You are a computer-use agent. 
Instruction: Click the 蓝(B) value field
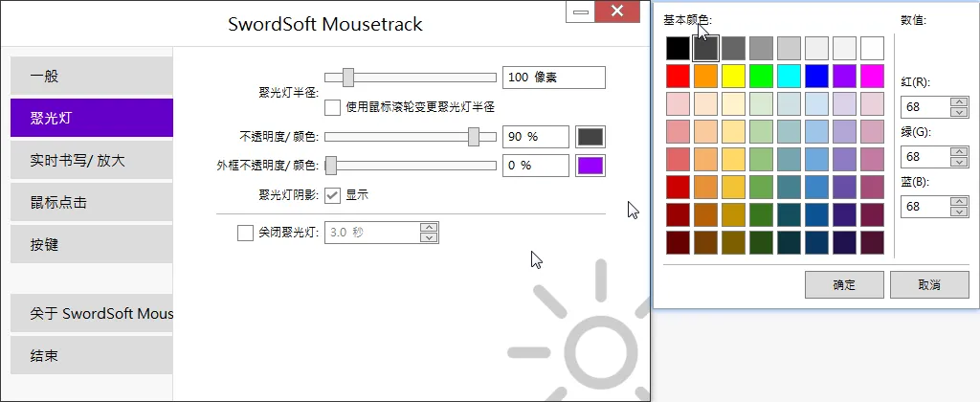point(925,207)
